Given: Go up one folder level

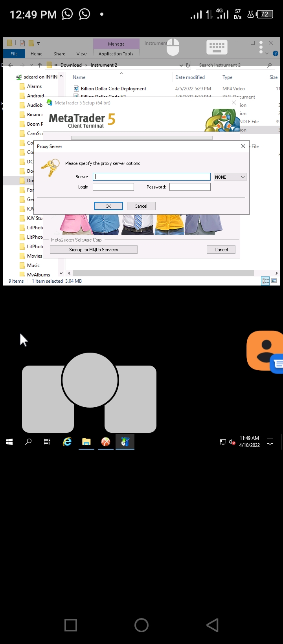Looking at the screenshot, I should pos(39,65).
